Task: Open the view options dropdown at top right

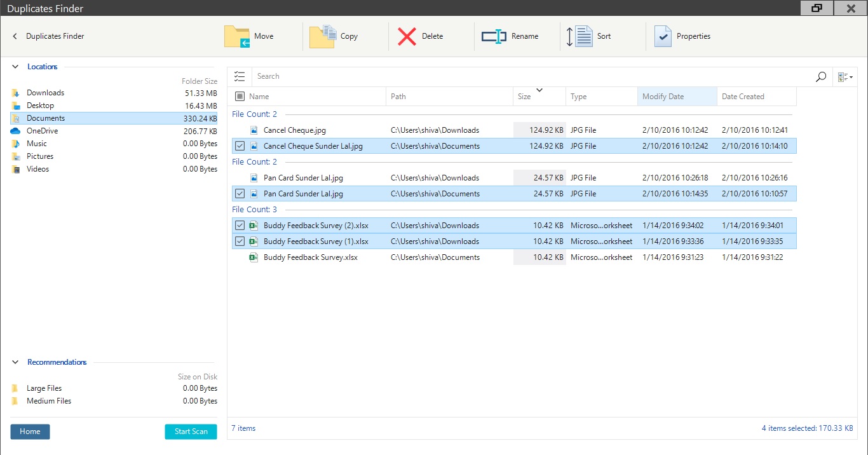Action: point(845,76)
